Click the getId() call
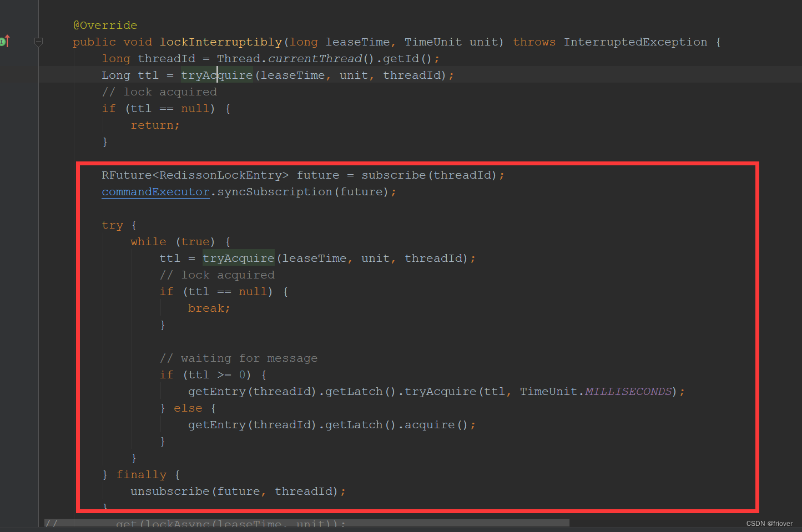The height and width of the screenshot is (532, 802). click(407, 59)
